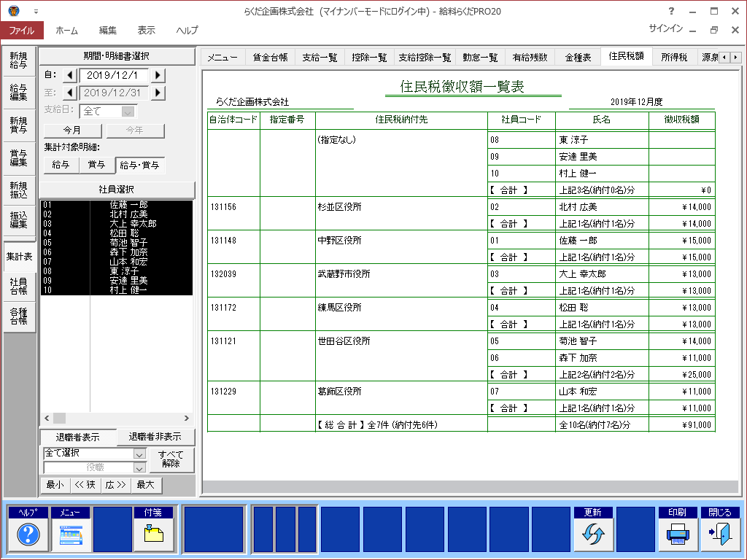Open the 支給日 全て dropdown
This screenshot has width=747, height=560.
click(x=127, y=112)
